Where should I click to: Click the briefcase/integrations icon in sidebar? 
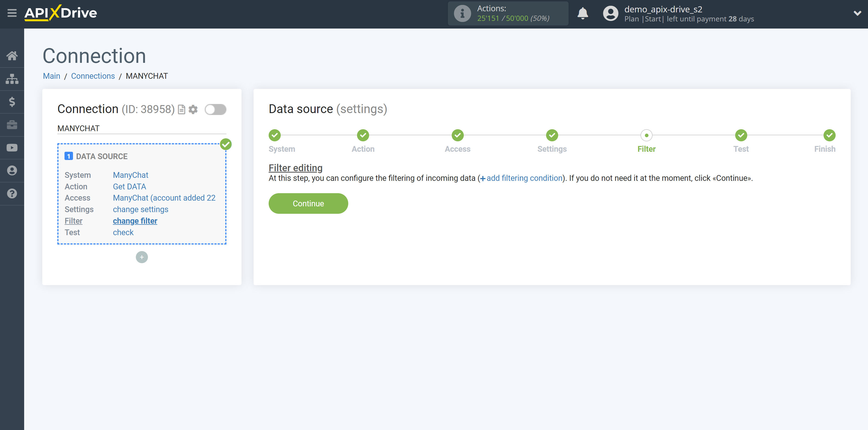click(x=12, y=125)
